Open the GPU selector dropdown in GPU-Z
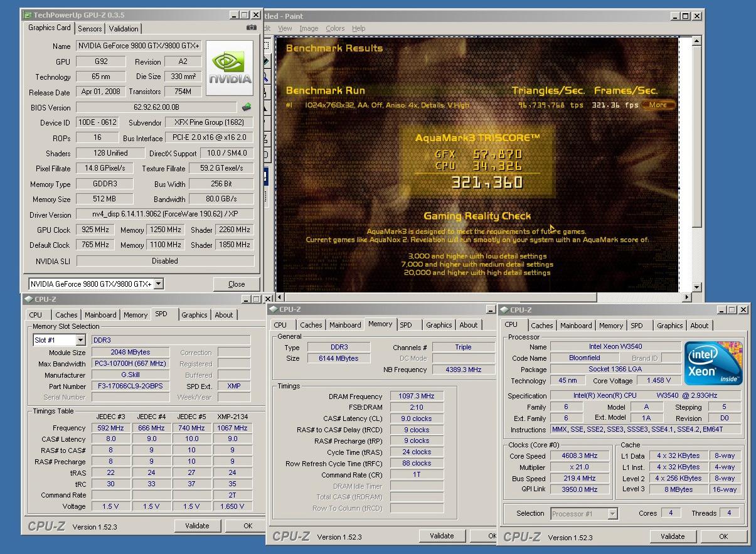756x554 pixels. tap(159, 284)
